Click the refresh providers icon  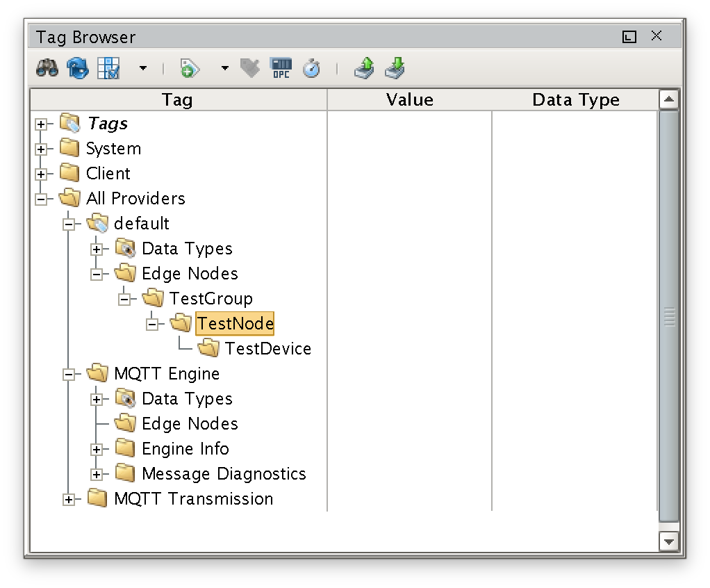coord(78,68)
